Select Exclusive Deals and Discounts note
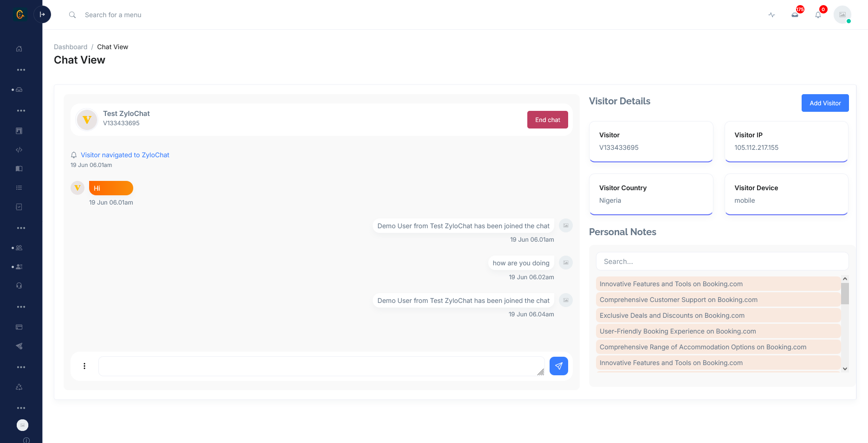The width and height of the screenshot is (868, 443). (718, 315)
